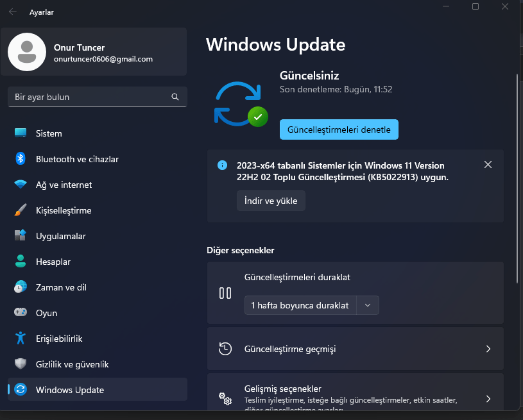Click the Bluetooth icon in sidebar

point(21,158)
